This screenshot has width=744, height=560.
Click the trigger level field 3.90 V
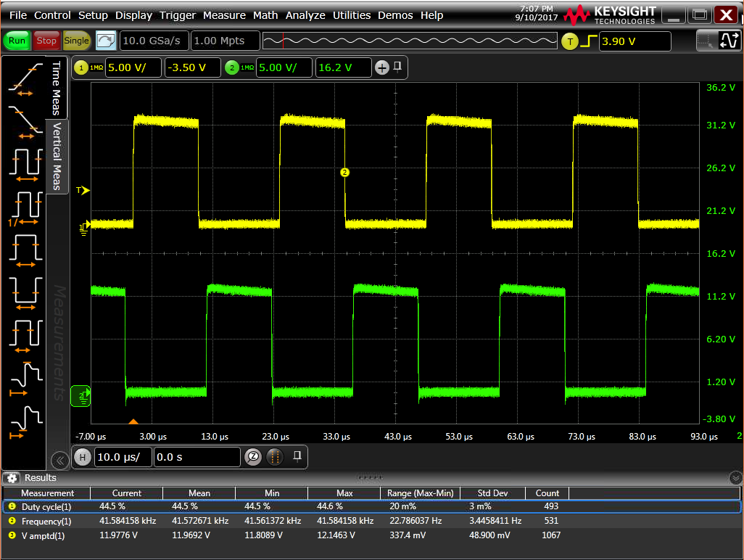pos(635,41)
